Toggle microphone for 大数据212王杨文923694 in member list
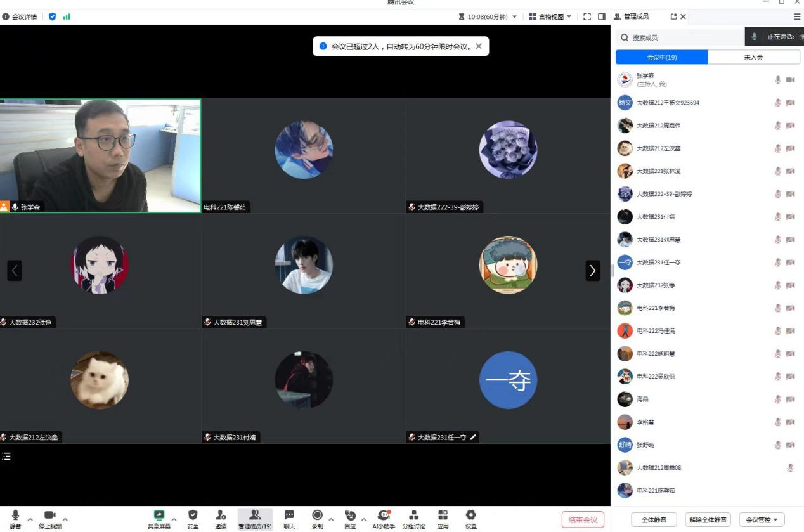 (x=777, y=103)
